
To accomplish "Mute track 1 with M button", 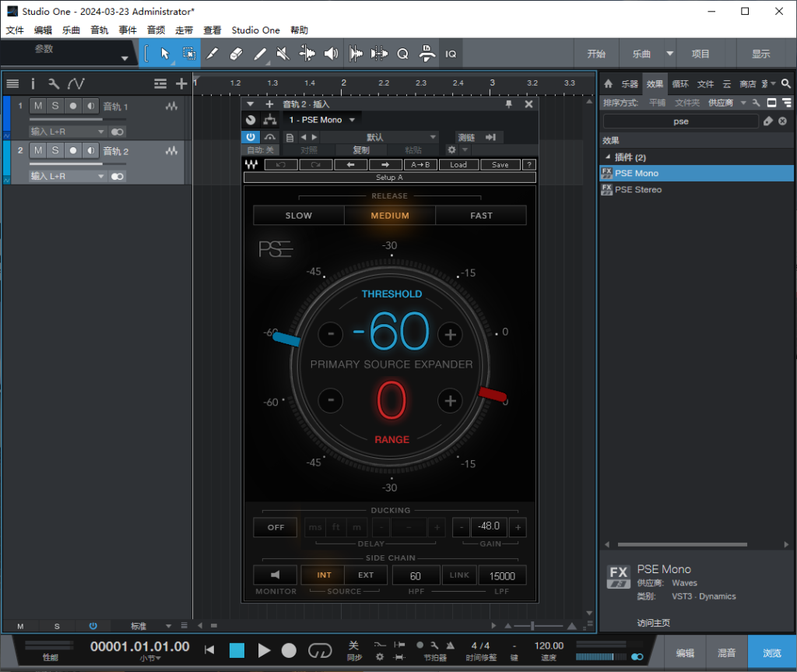I will pyautogui.click(x=37, y=106).
